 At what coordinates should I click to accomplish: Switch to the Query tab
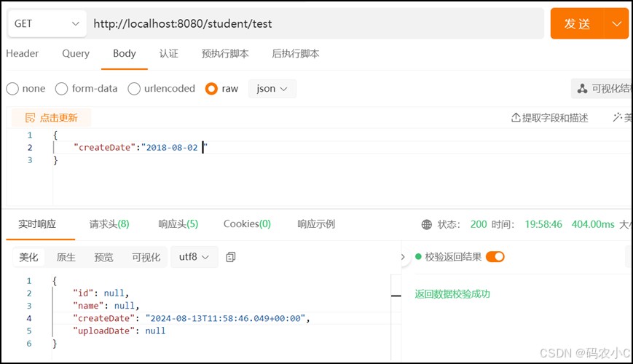[76, 53]
